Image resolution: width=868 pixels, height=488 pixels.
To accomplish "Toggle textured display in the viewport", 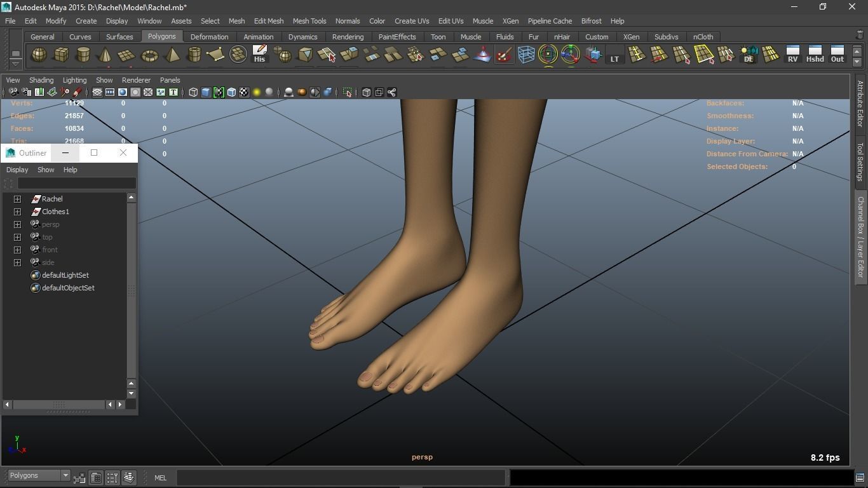I will click(x=244, y=92).
